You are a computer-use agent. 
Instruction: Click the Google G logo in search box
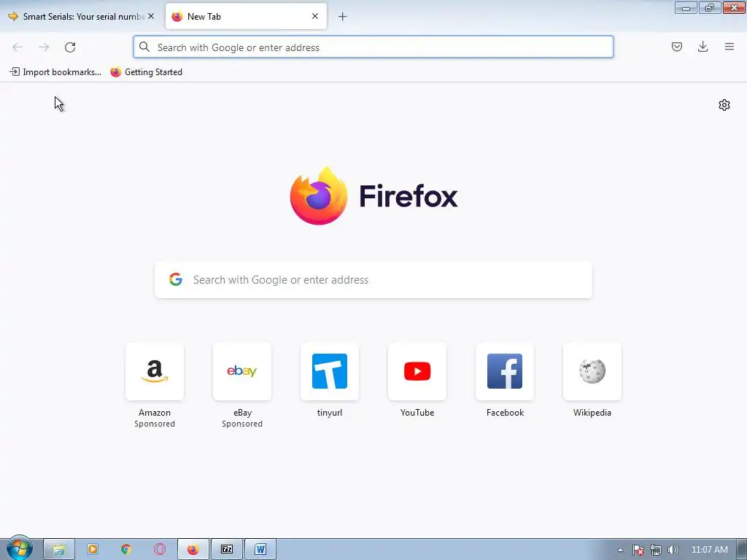pos(176,279)
